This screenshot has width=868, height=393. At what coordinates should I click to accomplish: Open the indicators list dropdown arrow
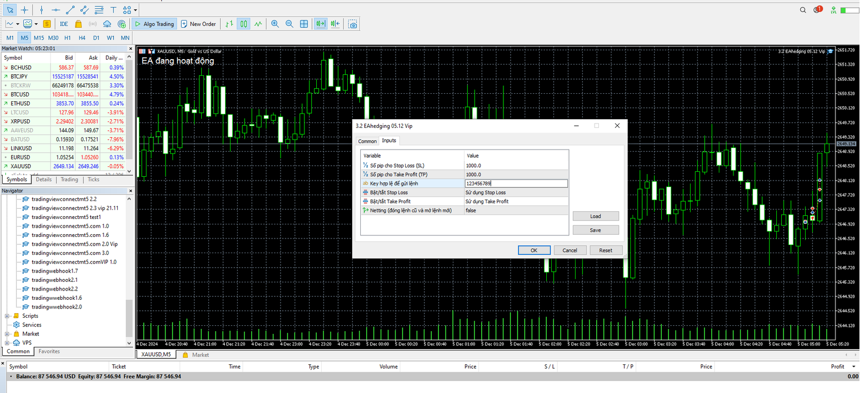click(36, 24)
